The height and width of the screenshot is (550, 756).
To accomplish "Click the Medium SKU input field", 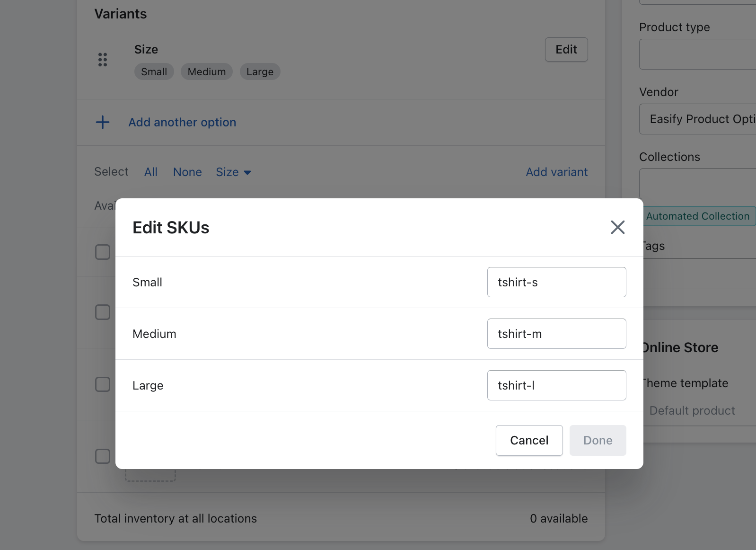I will point(556,334).
